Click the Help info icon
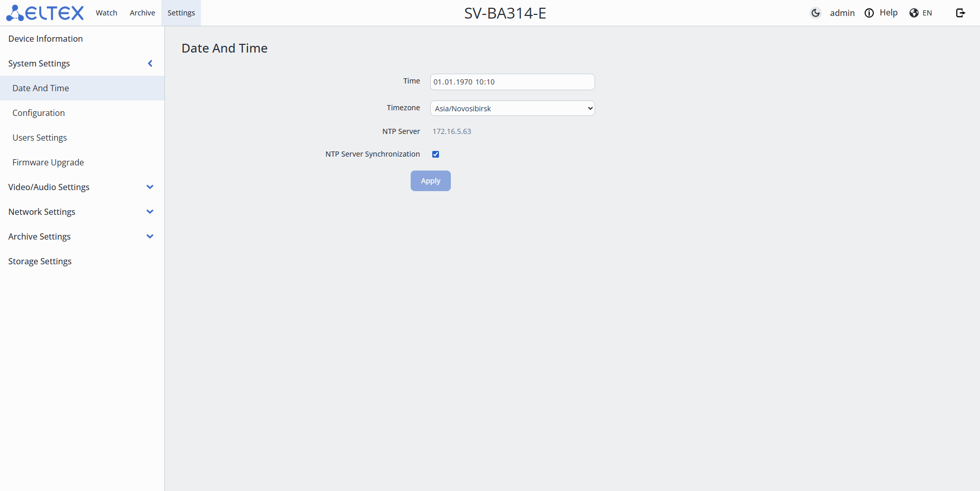This screenshot has width=980, height=491. [869, 13]
